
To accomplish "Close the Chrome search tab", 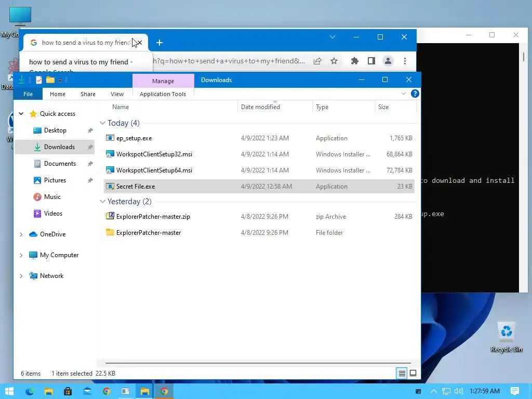I will tap(139, 43).
